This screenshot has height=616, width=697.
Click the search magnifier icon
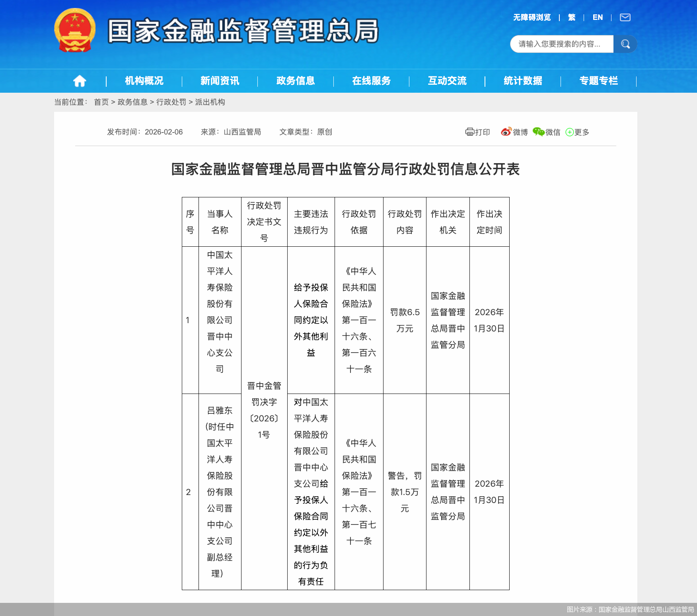pyautogui.click(x=625, y=44)
